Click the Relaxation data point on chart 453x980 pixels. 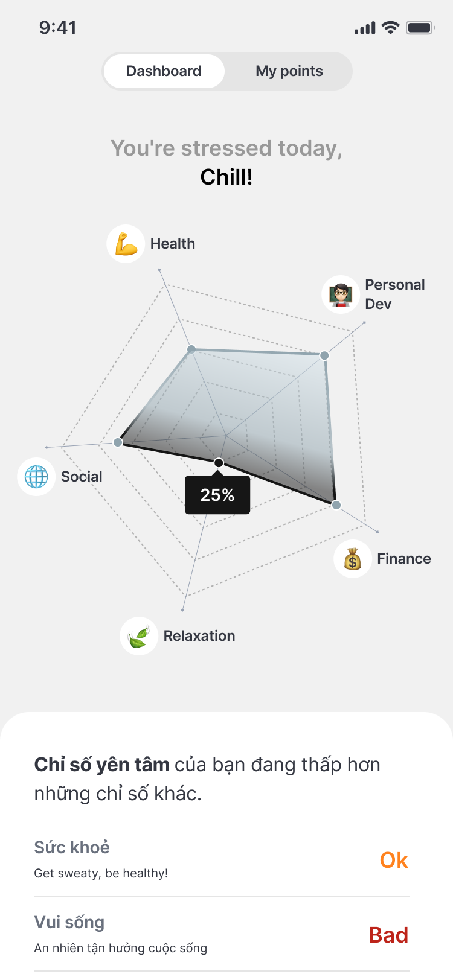click(x=219, y=463)
